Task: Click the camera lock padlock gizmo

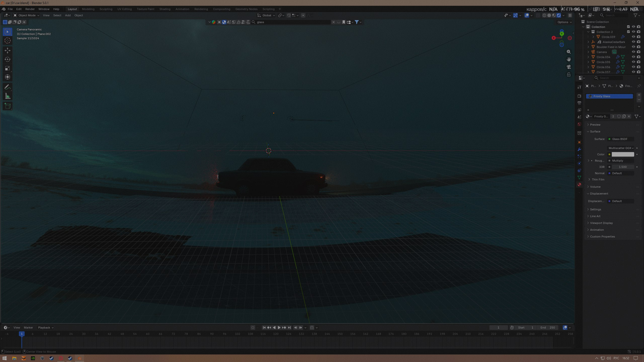Action: point(569,74)
